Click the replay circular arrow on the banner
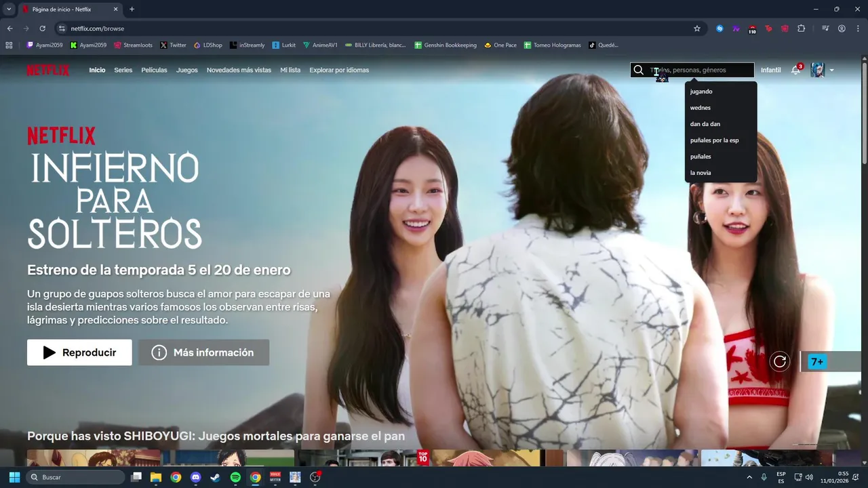The image size is (868, 488). point(780,361)
